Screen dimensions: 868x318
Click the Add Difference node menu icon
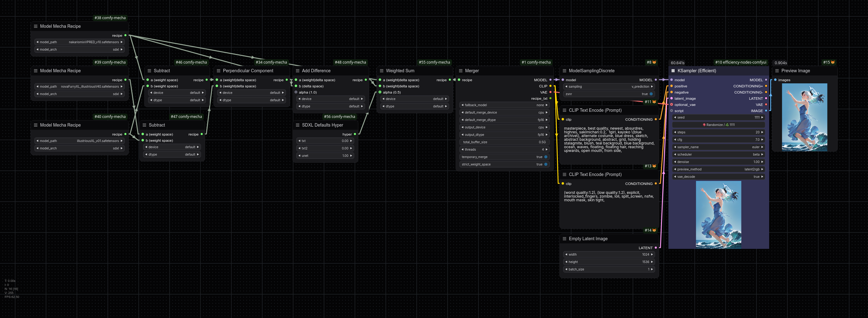point(297,71)
